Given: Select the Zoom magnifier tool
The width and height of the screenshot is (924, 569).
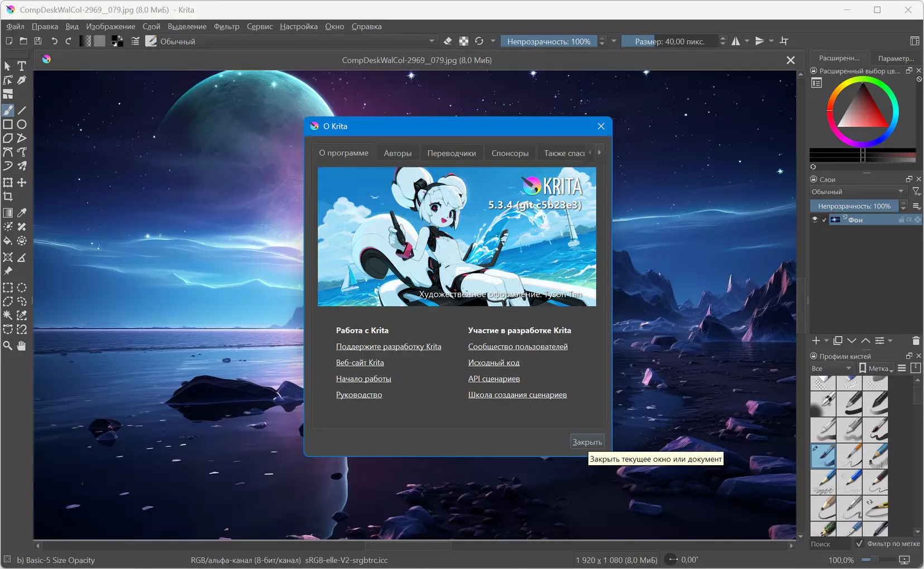Looking at the screenshot, I should click(8, 346).
